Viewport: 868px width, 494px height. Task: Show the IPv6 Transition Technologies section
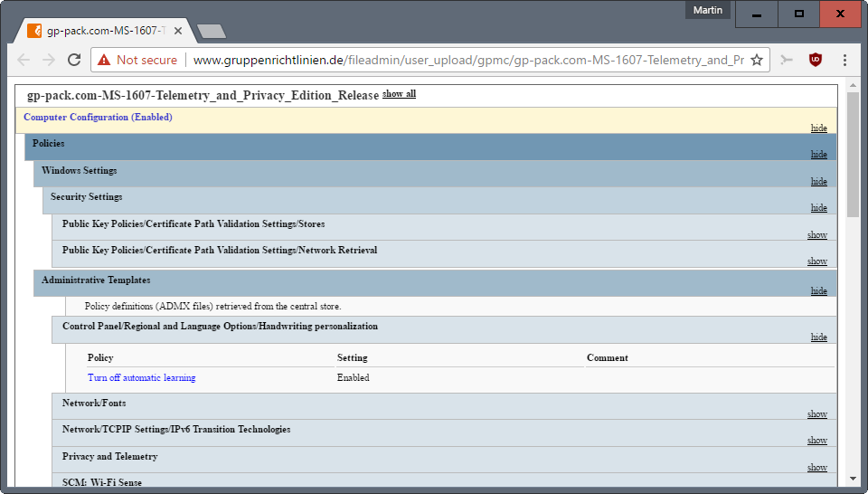click(x=817, y=441)
